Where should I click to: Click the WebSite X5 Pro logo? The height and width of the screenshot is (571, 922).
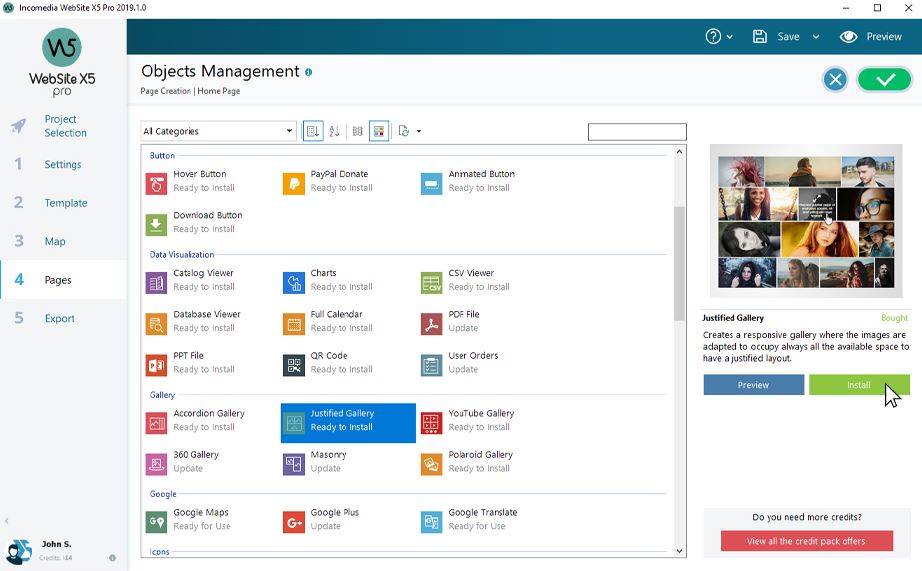62,62
